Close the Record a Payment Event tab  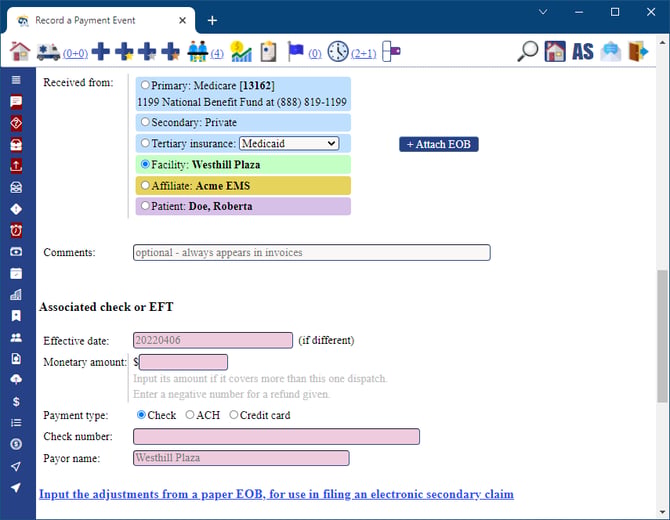pos(182,20)
